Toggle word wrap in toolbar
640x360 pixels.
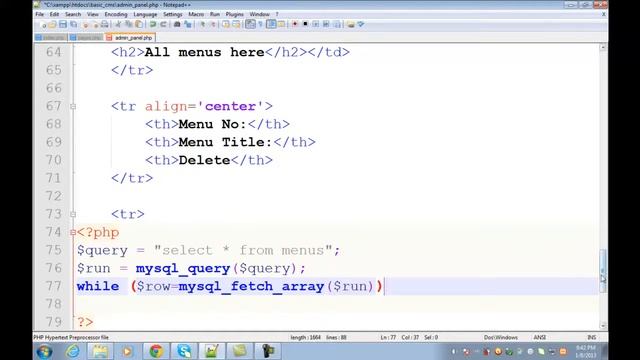[x=250, y=24]
